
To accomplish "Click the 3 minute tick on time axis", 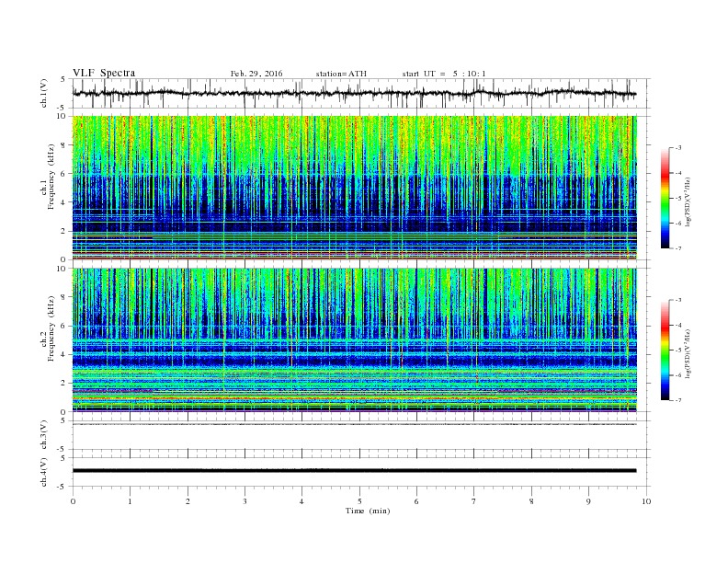I will (x=245, y=501).
